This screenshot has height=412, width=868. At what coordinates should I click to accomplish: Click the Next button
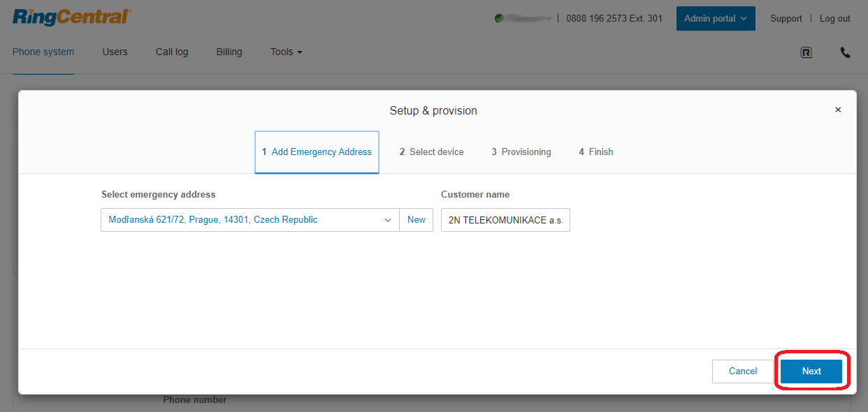(x=811, y=371)
